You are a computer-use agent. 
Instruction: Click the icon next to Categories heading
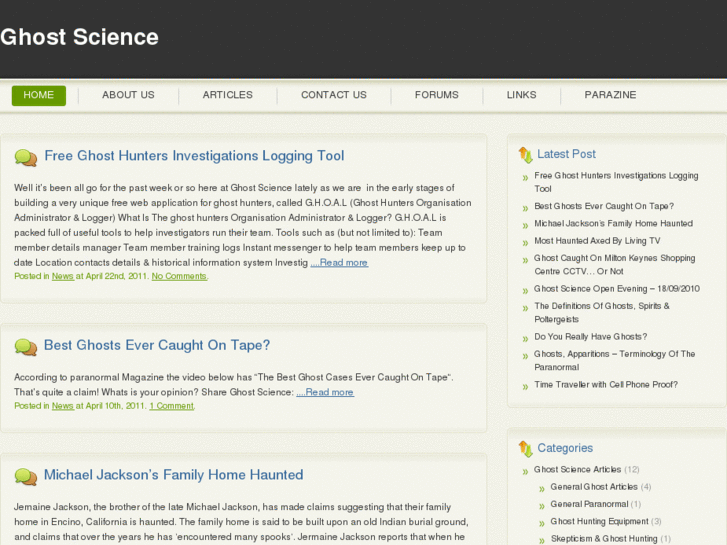coord(525,449)
